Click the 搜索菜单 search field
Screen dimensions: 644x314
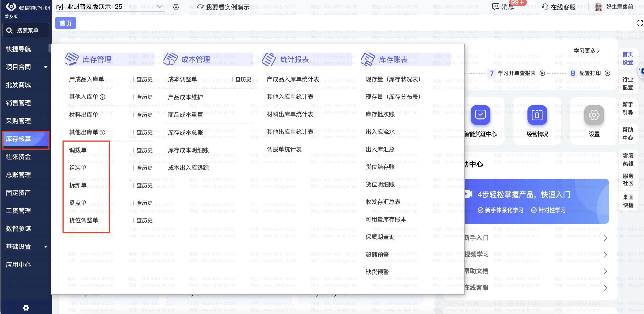tap(26, 30)
